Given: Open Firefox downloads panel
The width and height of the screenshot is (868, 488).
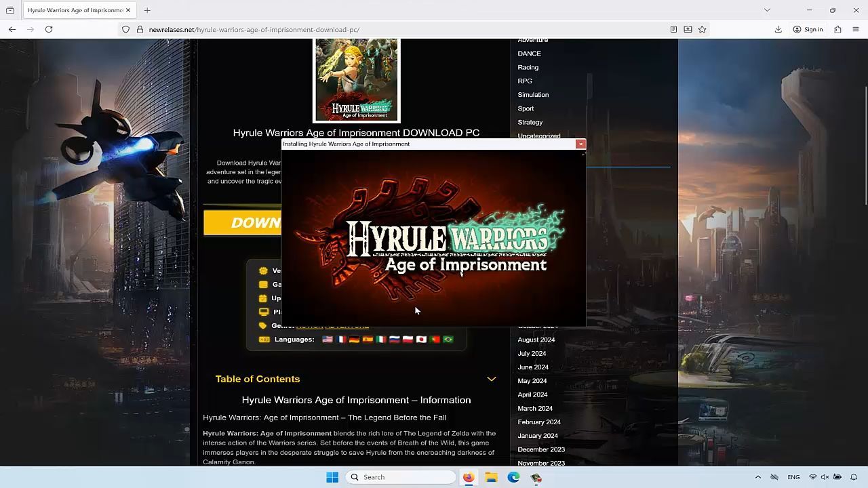Looking at the screenshot, I should click(778, 29).
